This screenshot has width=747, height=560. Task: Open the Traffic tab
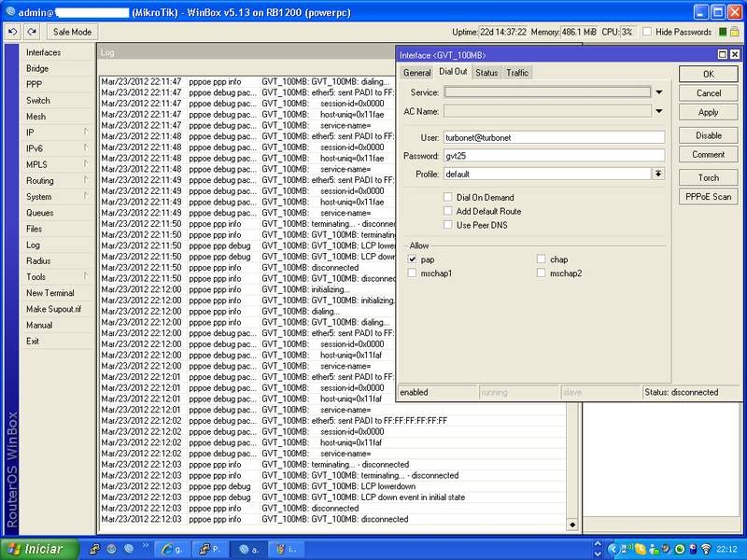coord(517,73)
